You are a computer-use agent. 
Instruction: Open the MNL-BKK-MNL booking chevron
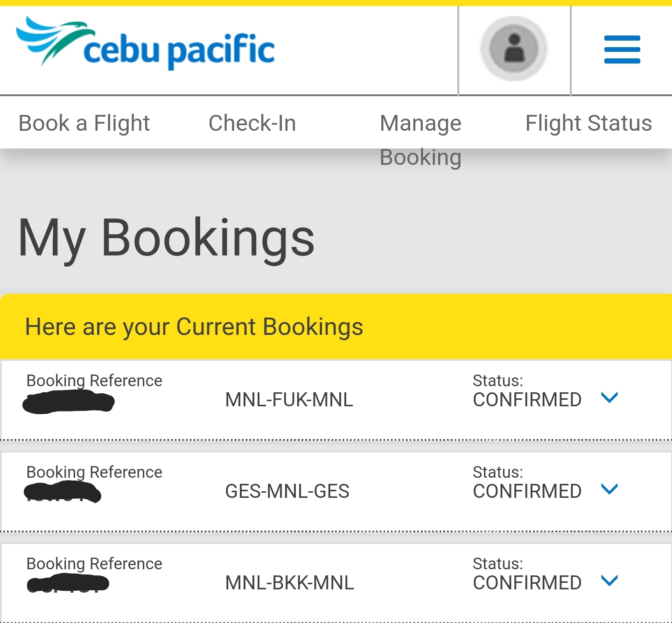(610, 581)
